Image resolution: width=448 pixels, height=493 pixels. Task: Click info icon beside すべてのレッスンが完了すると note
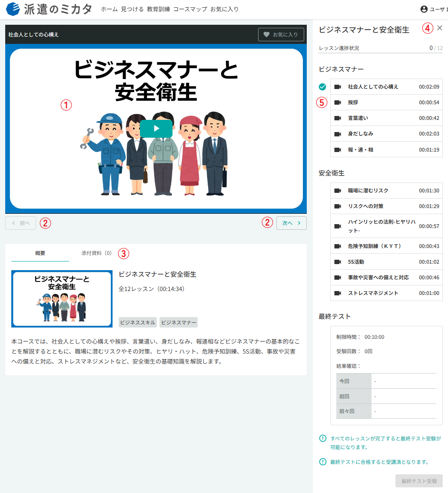[323, 438]
